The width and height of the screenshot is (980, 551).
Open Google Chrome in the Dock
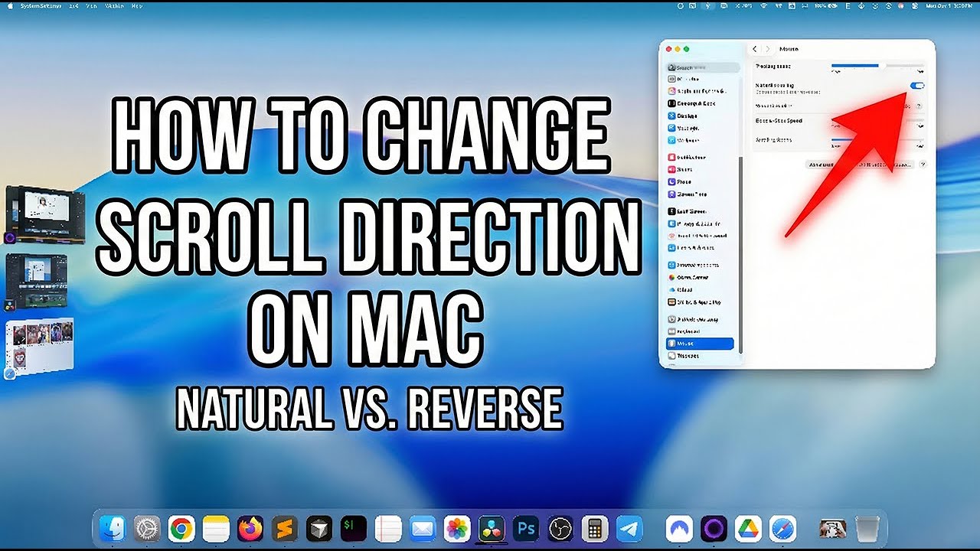click(x=181, y=528)
